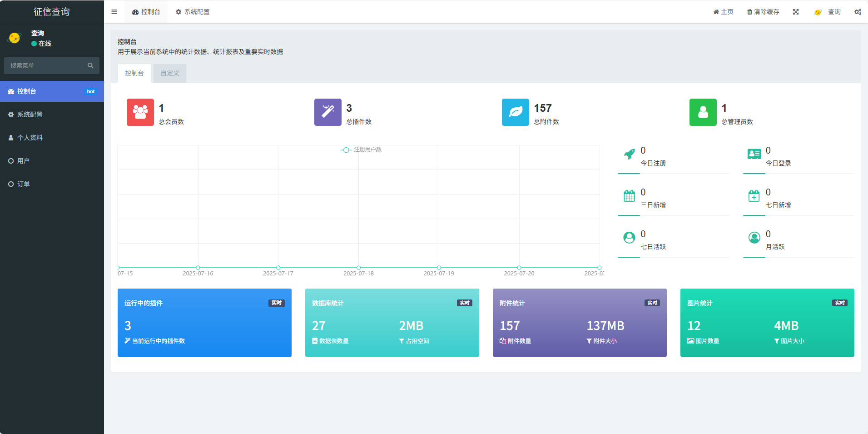The height and width of the screenshot is (434, 868).
Task: Click the 157 总附件数 value
Action: click(x=543, y=108)
